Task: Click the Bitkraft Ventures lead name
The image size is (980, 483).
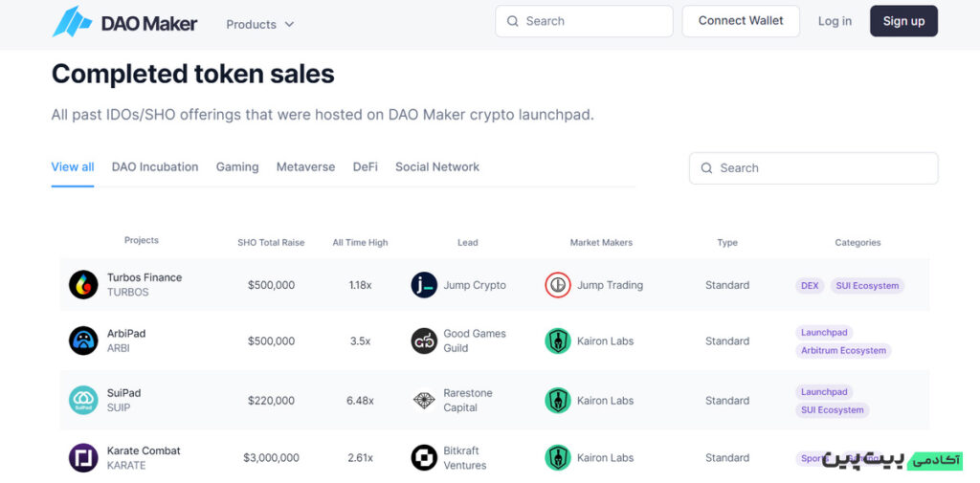Action: (465, 457)
